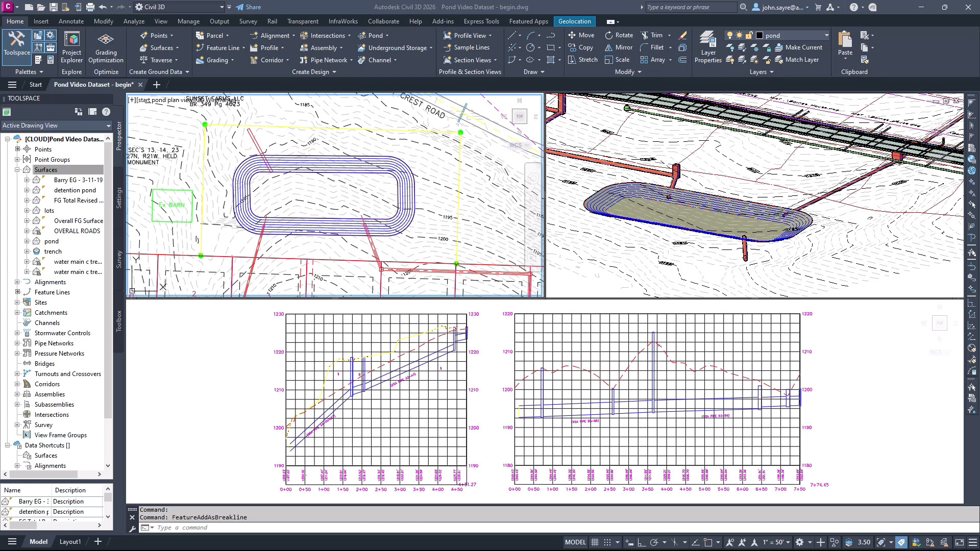Toggle MODEL space button in status bar
980x551 pixels.
click(x=575, y=542)
